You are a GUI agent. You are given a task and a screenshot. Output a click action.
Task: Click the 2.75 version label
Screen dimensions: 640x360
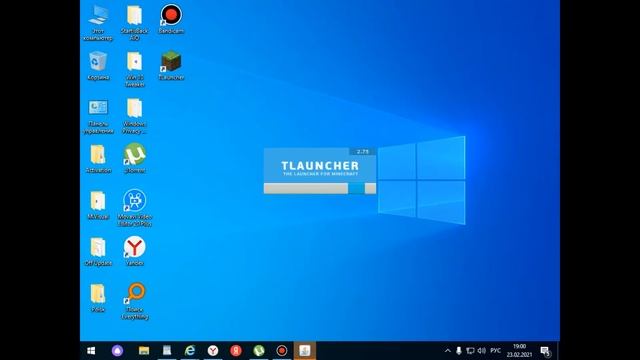tap(362, 151)
